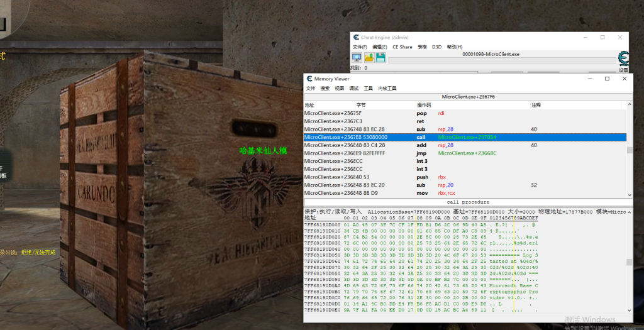Click the 找到: 0 found-count label
The image size is (644, 330).
[359, 68]
